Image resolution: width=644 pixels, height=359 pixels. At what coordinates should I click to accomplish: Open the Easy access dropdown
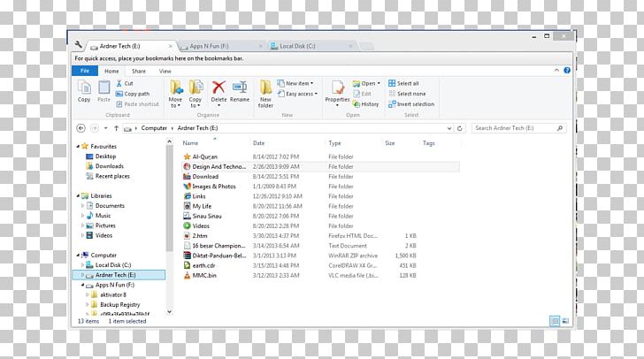(x=298, y=94)
